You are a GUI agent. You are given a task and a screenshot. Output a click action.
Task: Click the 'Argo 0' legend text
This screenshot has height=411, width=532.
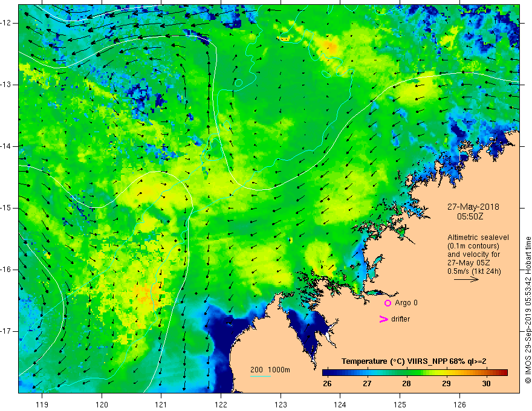point(406,303)
